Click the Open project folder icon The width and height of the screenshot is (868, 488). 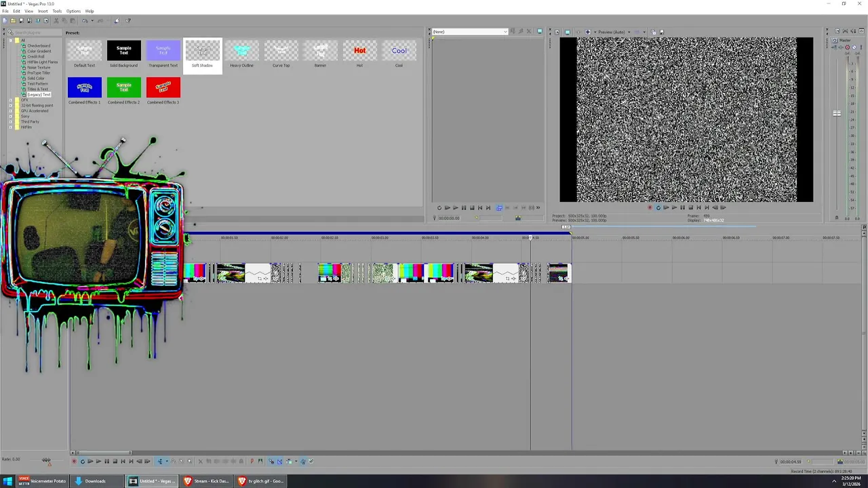click(13, 20)
